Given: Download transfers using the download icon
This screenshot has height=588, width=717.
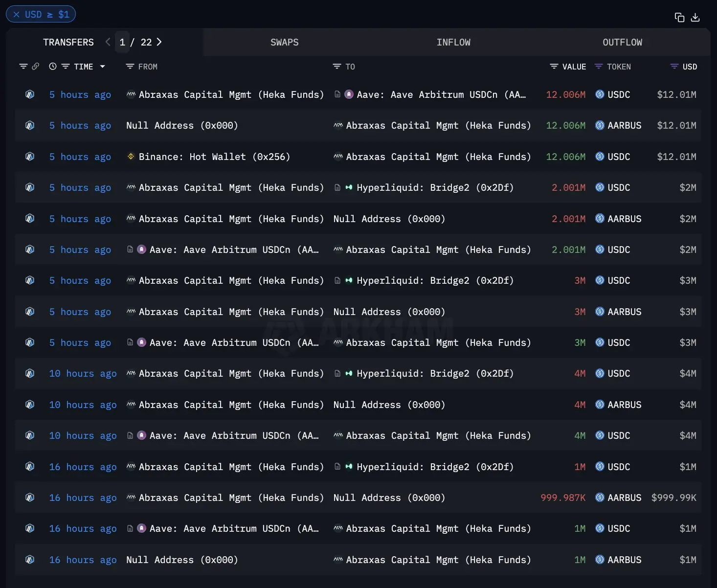Looking at the screenshot, I should (x=695, y=18).
